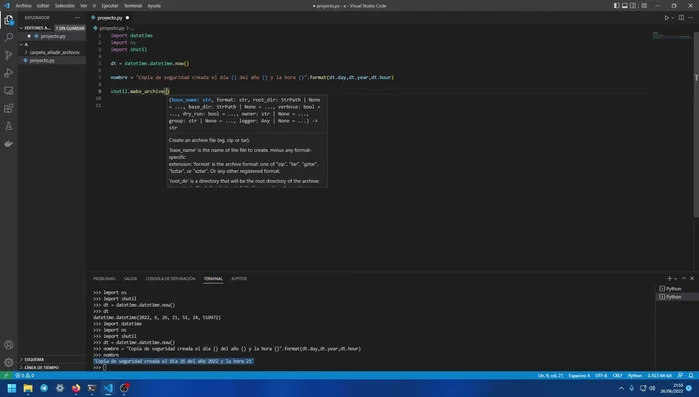Open the Extensions view icon
This screenshot has height=397, width=699.
[x=8, y=108]
